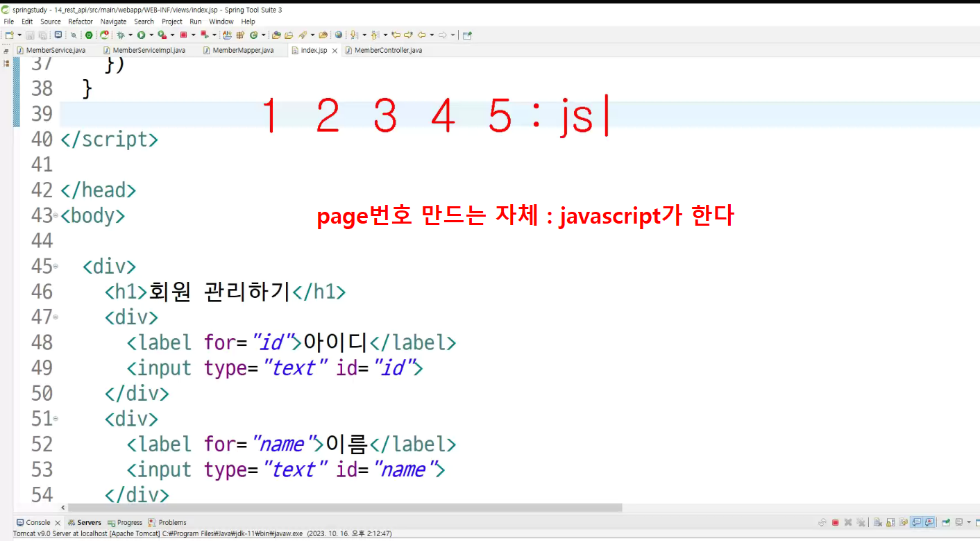Open the Navigate menu
This screenshot has width=980, height=541.
pyautogui.click(x=113, y=22)
